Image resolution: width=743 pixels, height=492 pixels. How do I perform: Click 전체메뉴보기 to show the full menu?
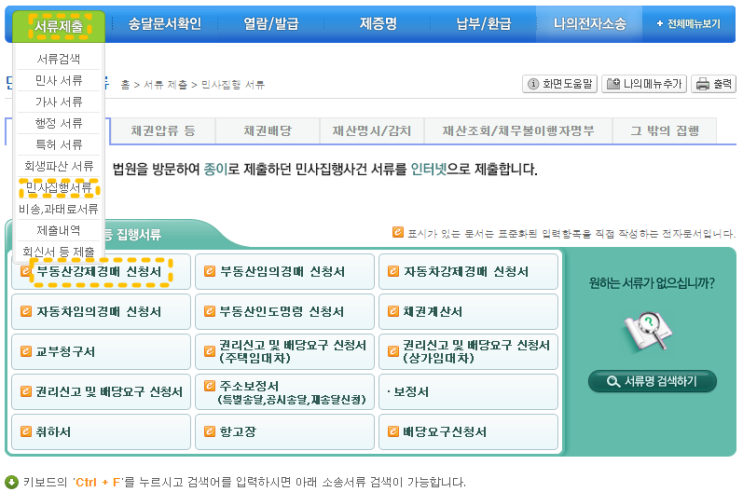tap(689, 24)
